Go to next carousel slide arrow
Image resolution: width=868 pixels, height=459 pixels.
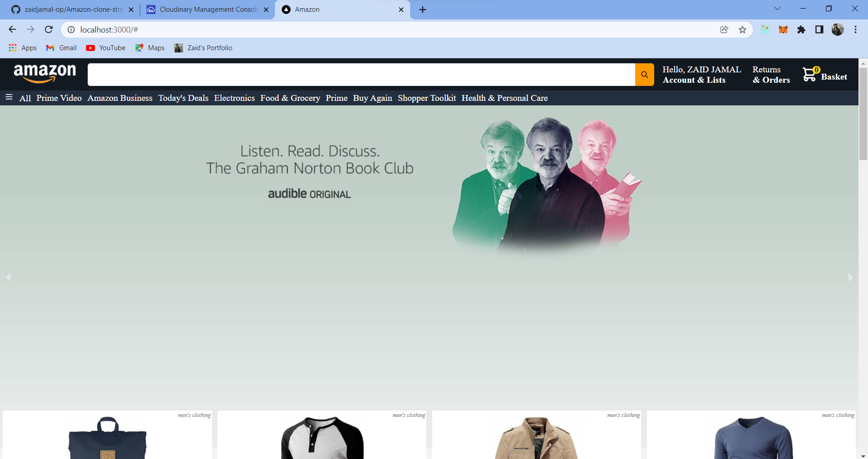coord(850,277)
